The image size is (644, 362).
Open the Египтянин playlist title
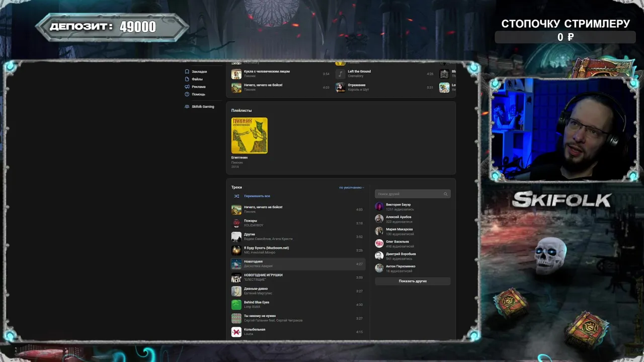[239, 157]
